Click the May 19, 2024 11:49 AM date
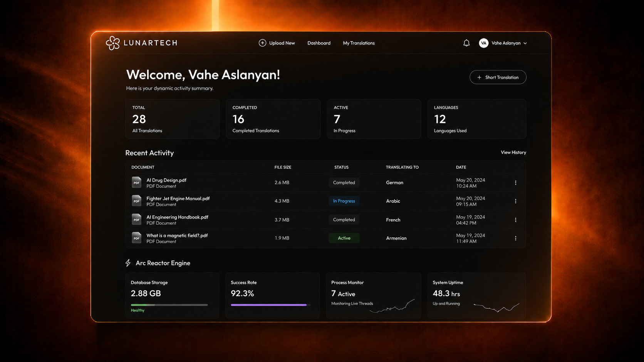The height and width of the screenshot is (362, 644). 471,238
